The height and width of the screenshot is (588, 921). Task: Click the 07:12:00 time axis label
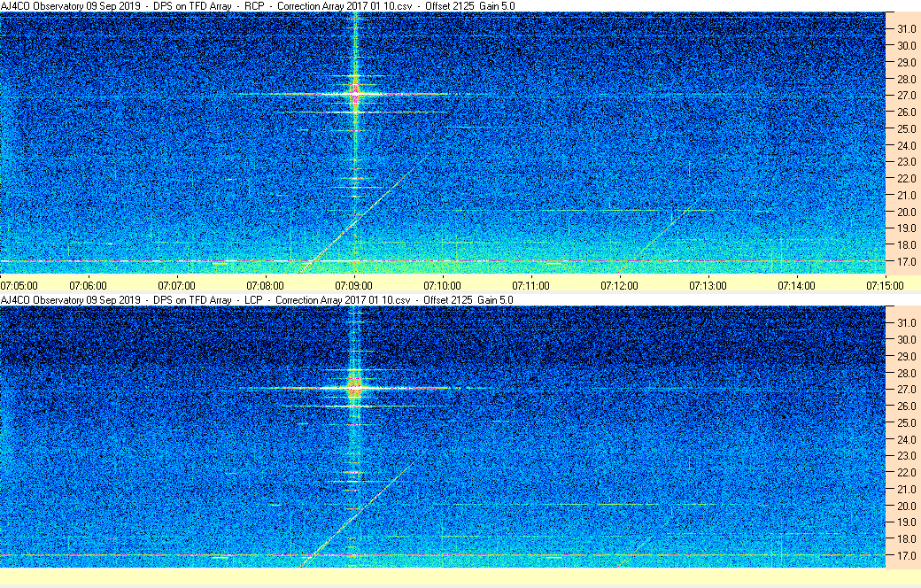[619, 286]
